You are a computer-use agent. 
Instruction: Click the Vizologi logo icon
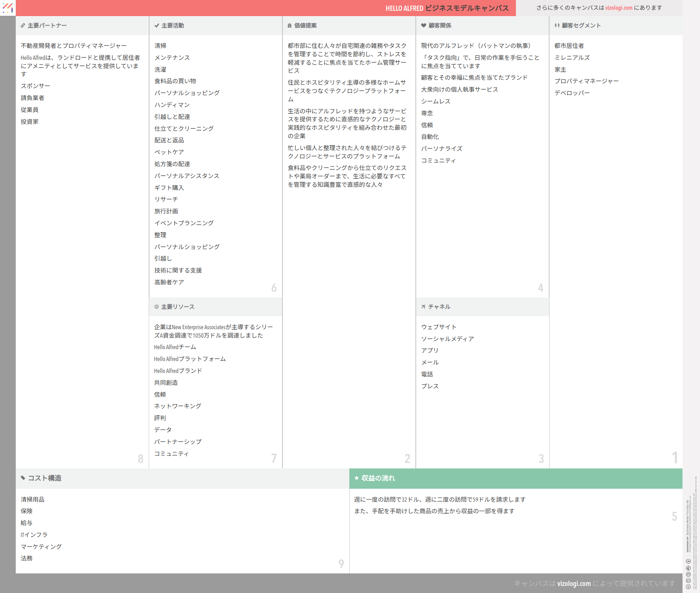pyautogui.click(x=8, y=8)
